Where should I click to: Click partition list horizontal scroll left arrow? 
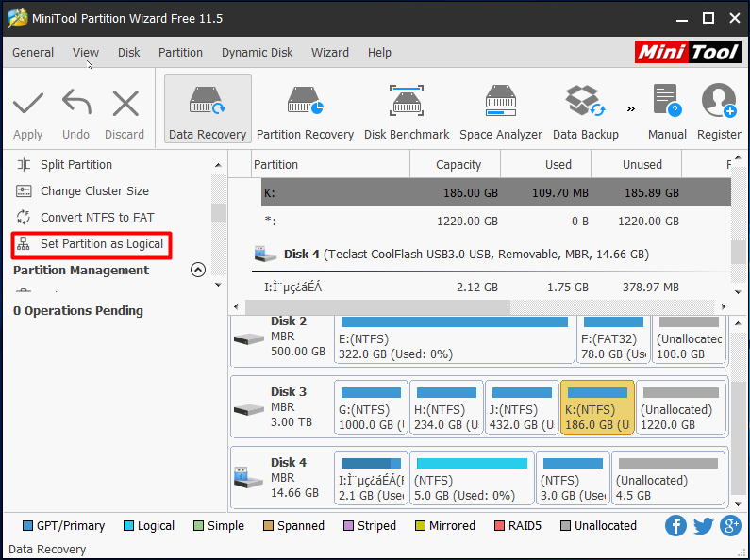236,306
